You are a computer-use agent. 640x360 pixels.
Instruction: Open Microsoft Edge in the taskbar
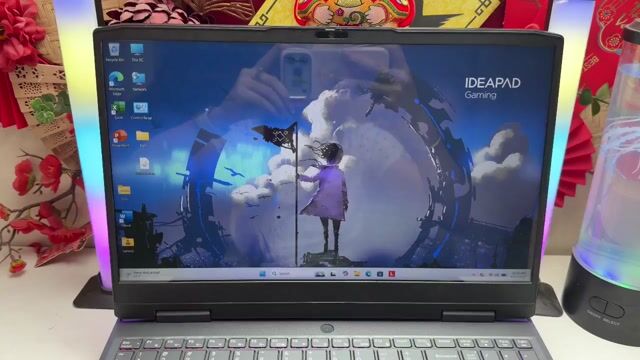[368, 274]
